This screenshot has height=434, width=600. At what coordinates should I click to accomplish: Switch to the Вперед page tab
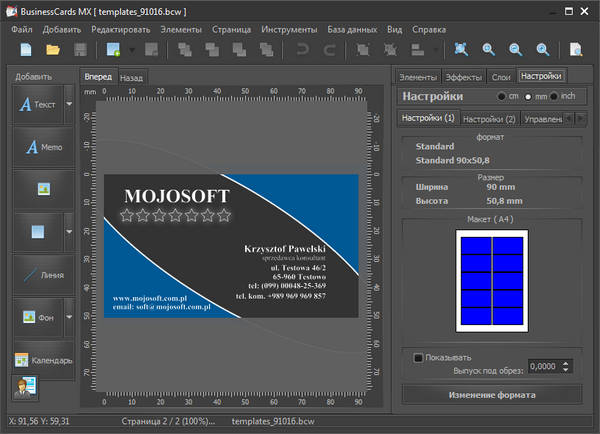[x=98, y=77]
